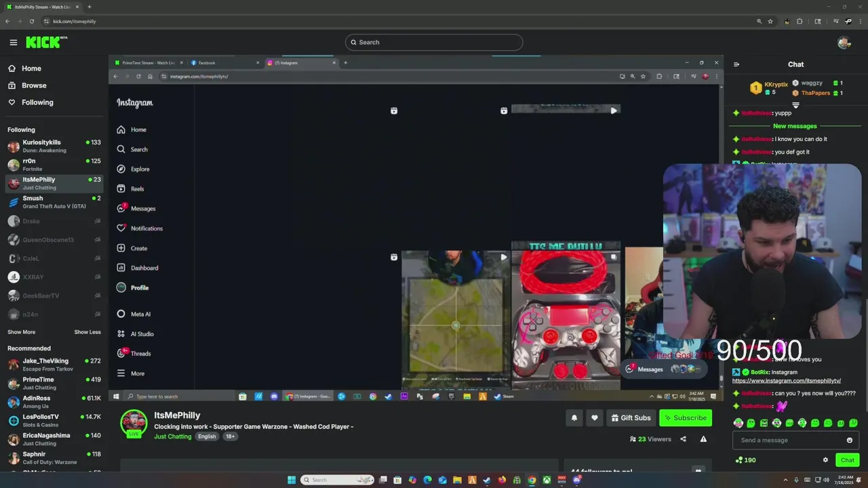Open LosPollosTV recommended channel
The image size is (868, 488).
coord(54,420)
